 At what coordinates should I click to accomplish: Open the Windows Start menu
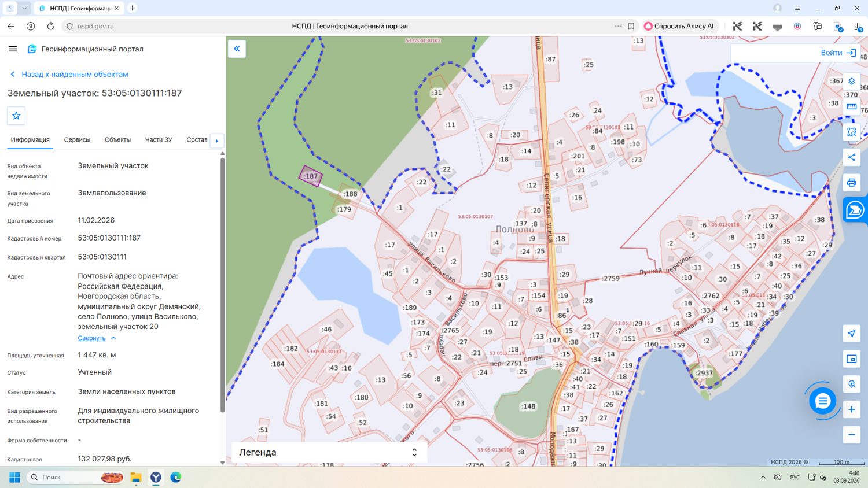pyautogui.click(x=14, y=478)
